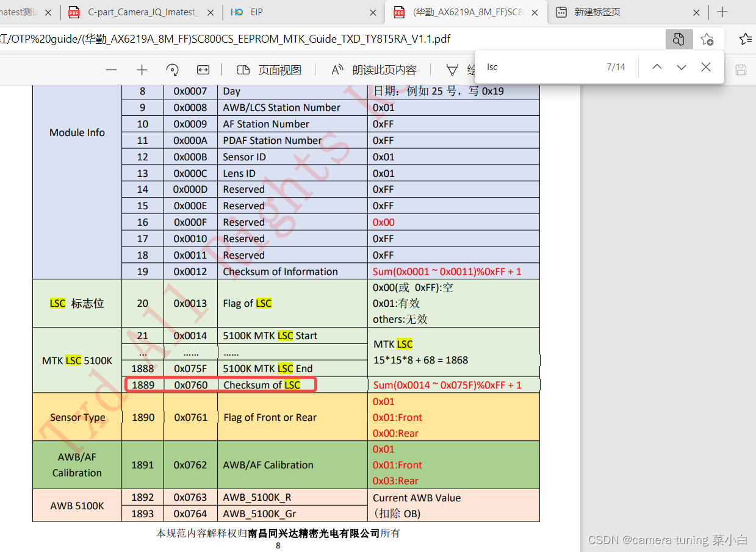
Task: Zoom in on the PDF document
Action: pyautogui.click(x=142, y=70)
